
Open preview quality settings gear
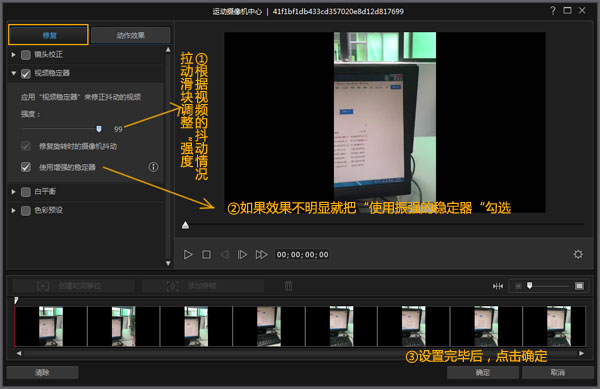(x=578, y=254)
